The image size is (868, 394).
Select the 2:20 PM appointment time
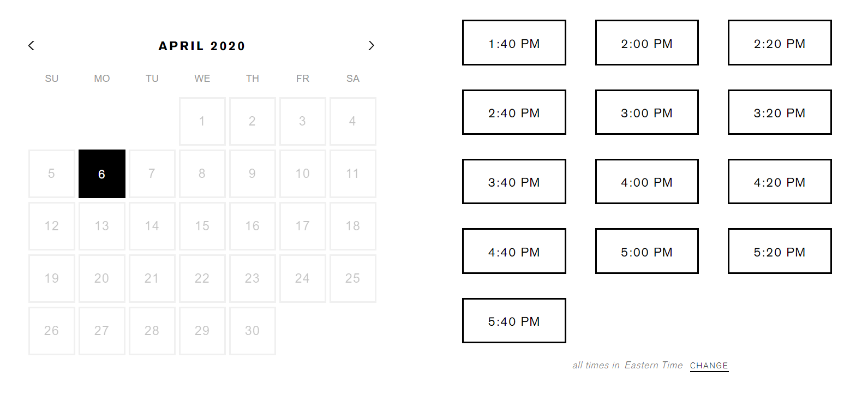point(780,43)
